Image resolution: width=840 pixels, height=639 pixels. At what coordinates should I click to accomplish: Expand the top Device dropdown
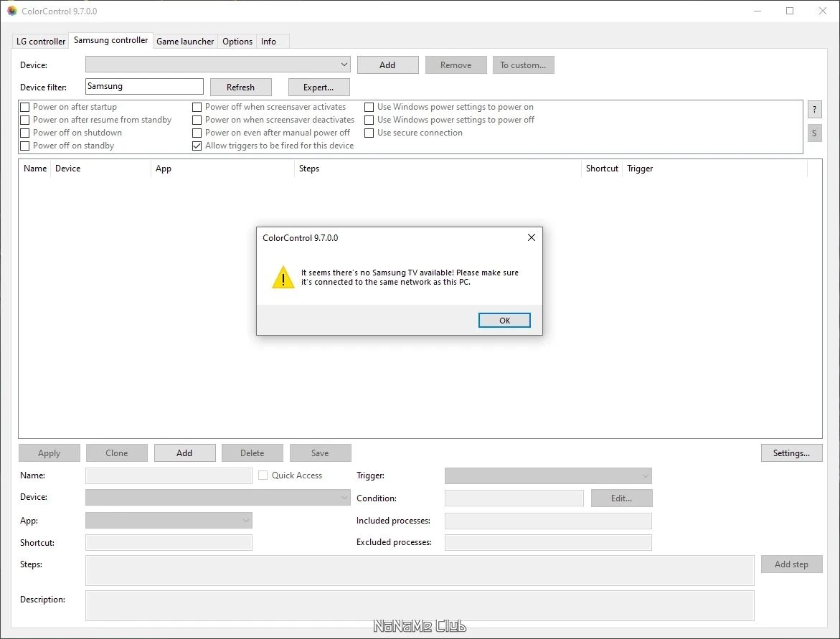click(217, 65)
